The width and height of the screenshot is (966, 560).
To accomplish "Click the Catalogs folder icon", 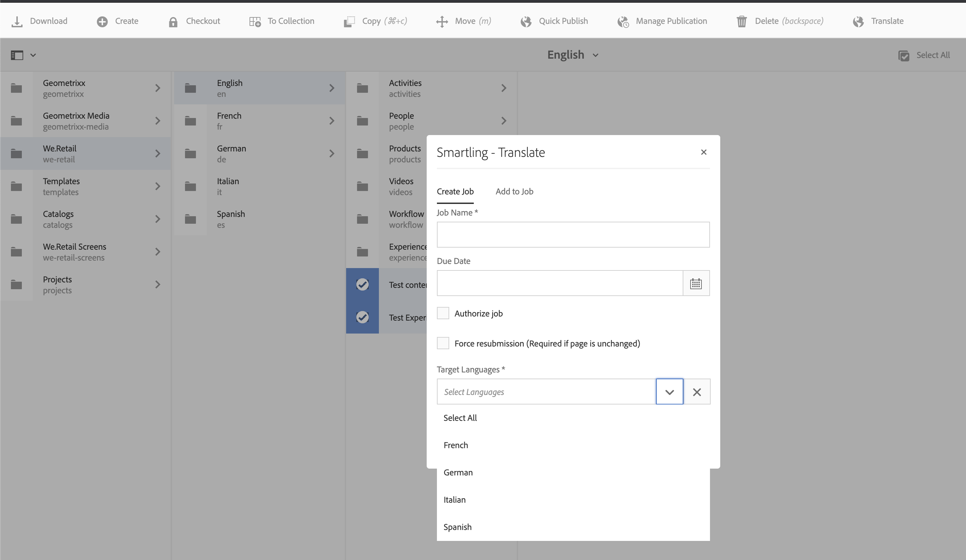I will tap(16, 219).
